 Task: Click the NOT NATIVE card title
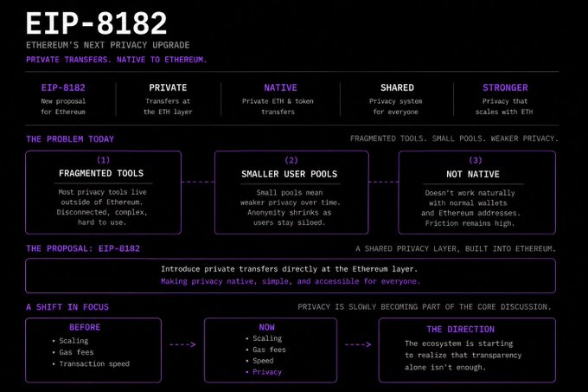tap(472, 174)
